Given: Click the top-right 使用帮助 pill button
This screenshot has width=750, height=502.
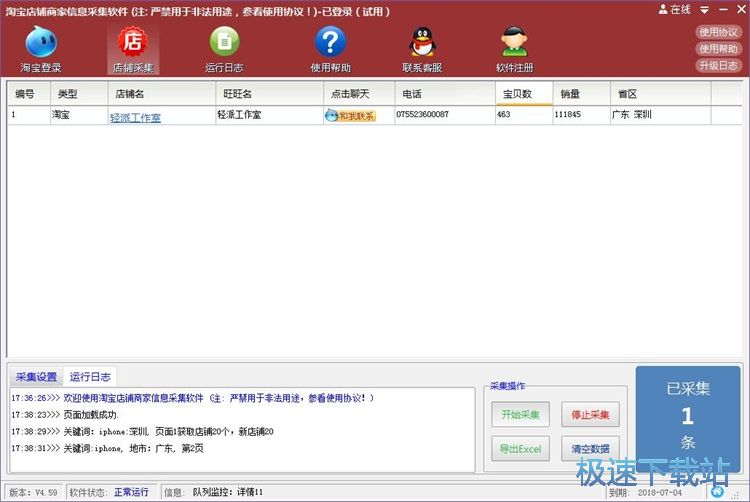Looking at the screenshot, I should 718,49.
